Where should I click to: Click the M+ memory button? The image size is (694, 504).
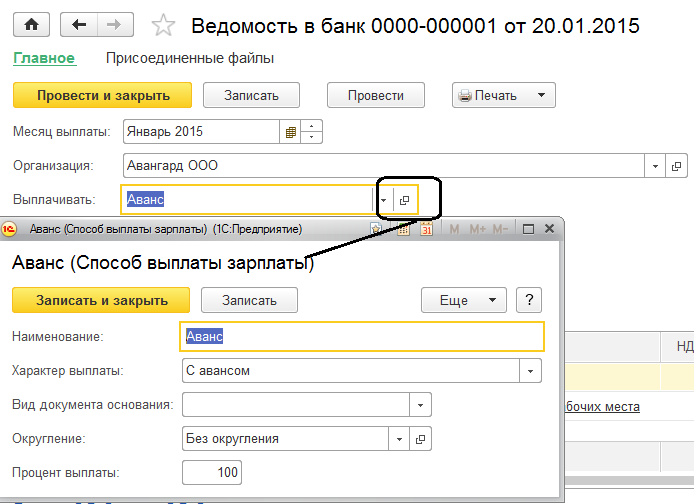pos(478,229)
